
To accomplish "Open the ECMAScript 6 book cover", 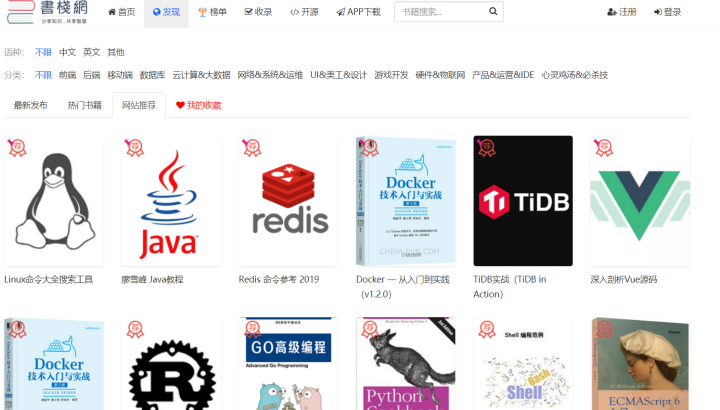I will pyautogui.click(x=640, y=364).
